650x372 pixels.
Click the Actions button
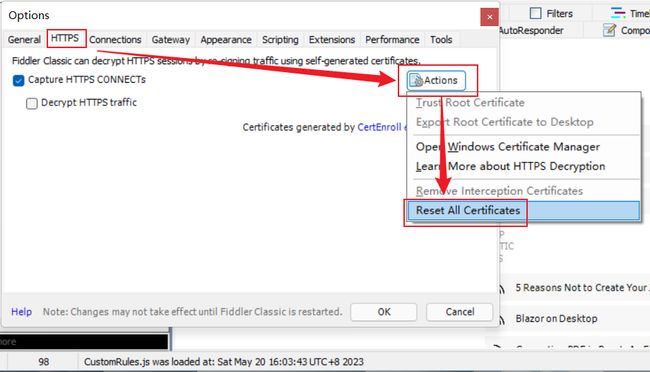(x=436, y=80)
